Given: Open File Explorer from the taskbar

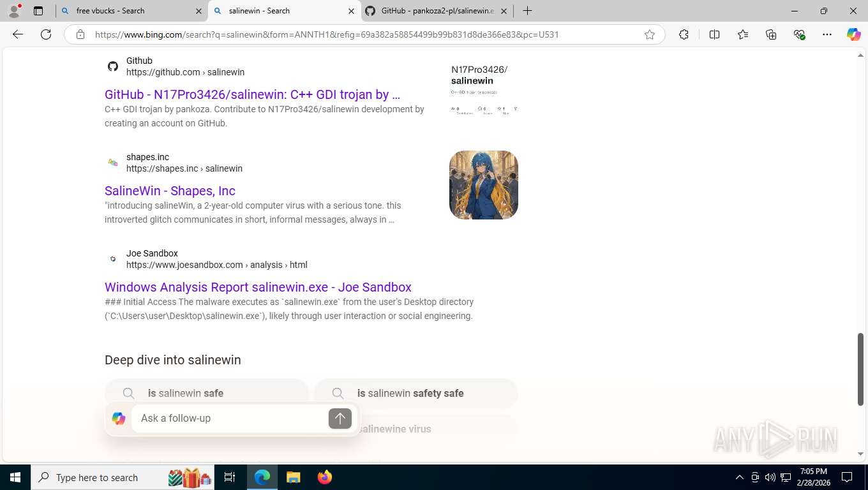Looking at the screenshot, I should [293, 477].
